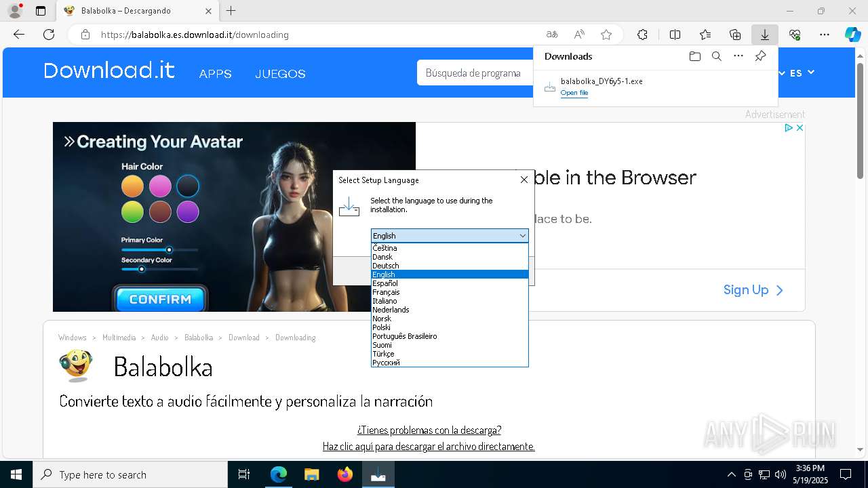
Task: Open the APPS navigation menu
Action: coord(215,74)
